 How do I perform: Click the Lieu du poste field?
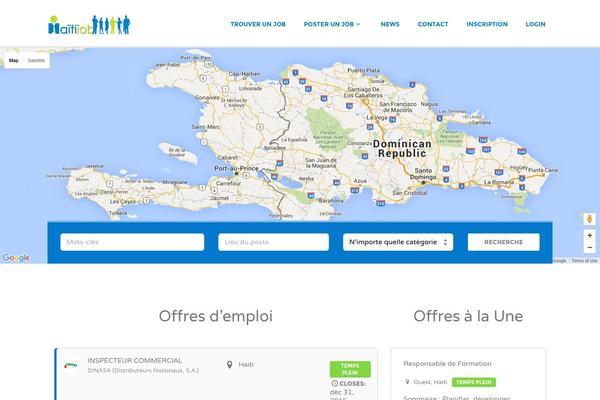coord(273,242)
